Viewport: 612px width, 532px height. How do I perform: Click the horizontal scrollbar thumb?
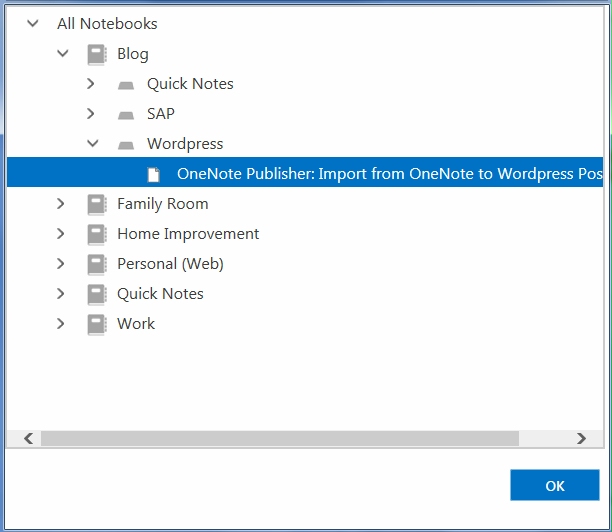(x=280, y=438)
